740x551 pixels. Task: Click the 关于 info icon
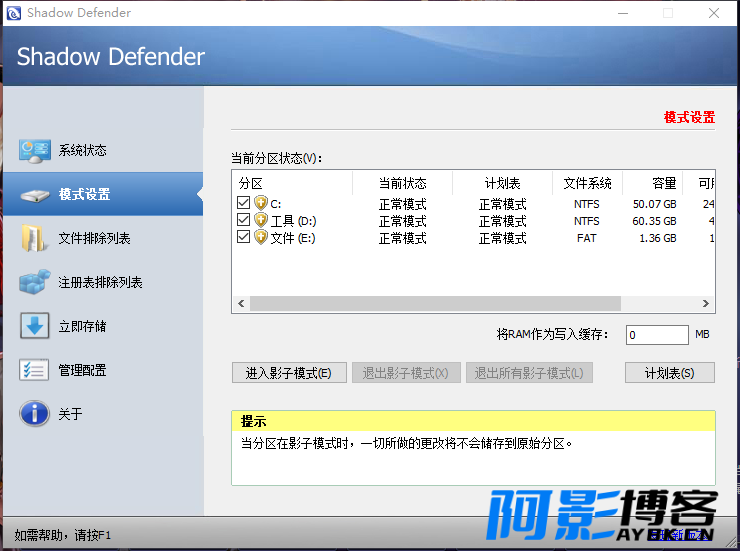pyautogui.click(x=34, y=414)
